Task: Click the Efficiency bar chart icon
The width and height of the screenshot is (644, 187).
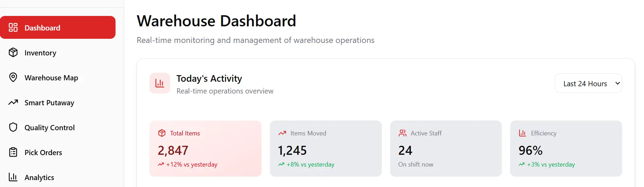Action: (523, 133)
